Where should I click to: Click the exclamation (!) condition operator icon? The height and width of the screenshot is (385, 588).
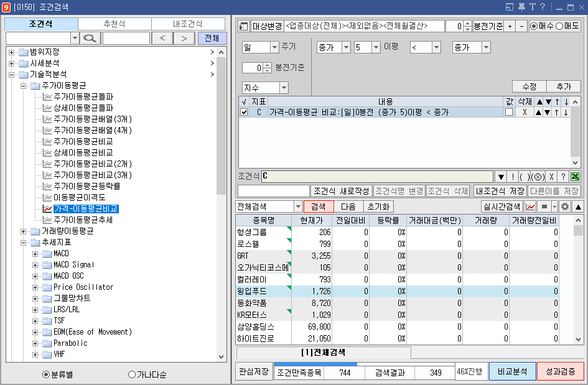tap(513, 177)
